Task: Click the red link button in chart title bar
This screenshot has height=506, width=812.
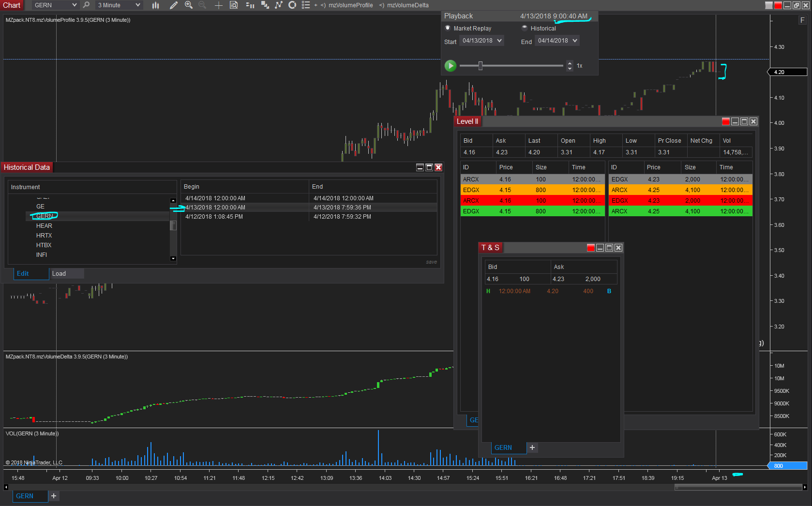Action: [x=778, y=5]
